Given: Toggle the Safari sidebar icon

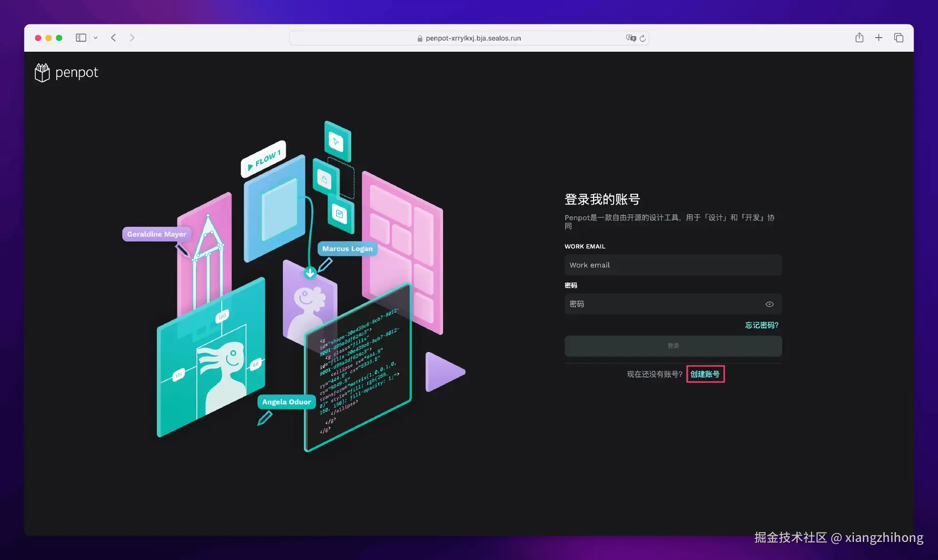Looking at the screenshot, I should (x=81, y=38).
